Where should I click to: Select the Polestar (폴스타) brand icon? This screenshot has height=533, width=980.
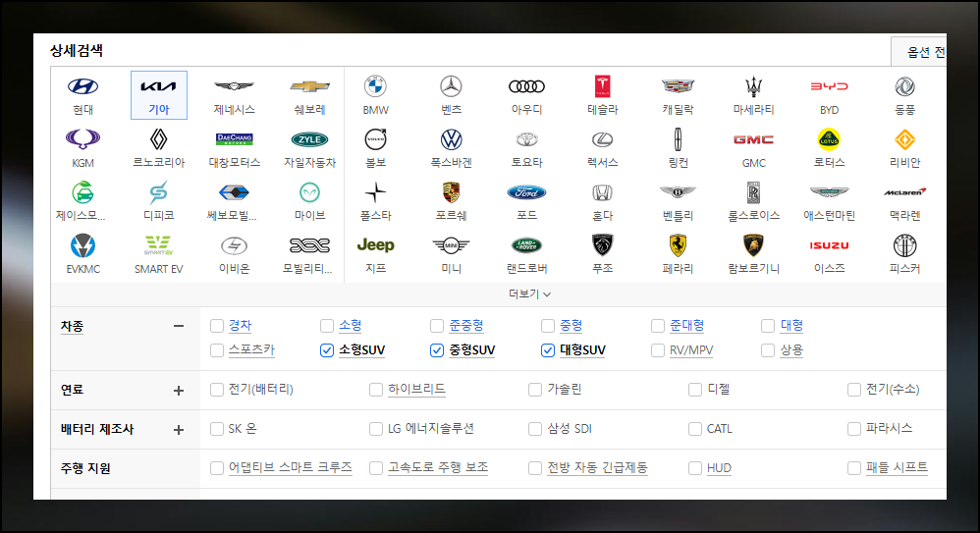pos(376,192)
